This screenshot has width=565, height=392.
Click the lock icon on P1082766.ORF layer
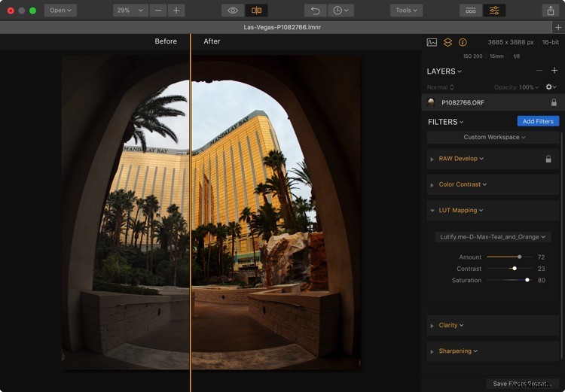click(554, 102)
